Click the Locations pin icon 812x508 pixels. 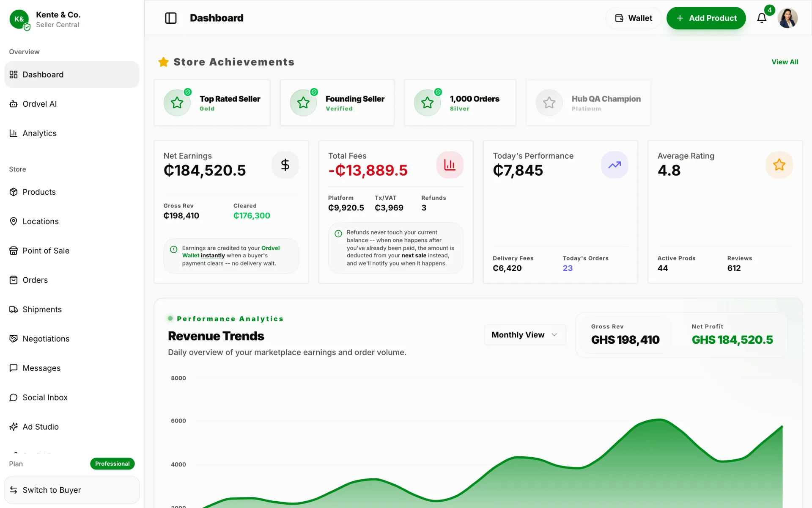coord(14,221)
